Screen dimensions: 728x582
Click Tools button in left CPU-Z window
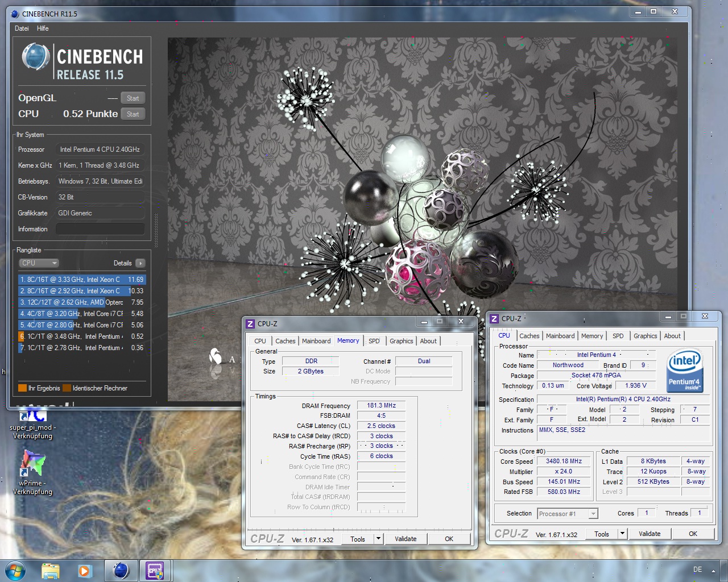(x=358, y=539)
